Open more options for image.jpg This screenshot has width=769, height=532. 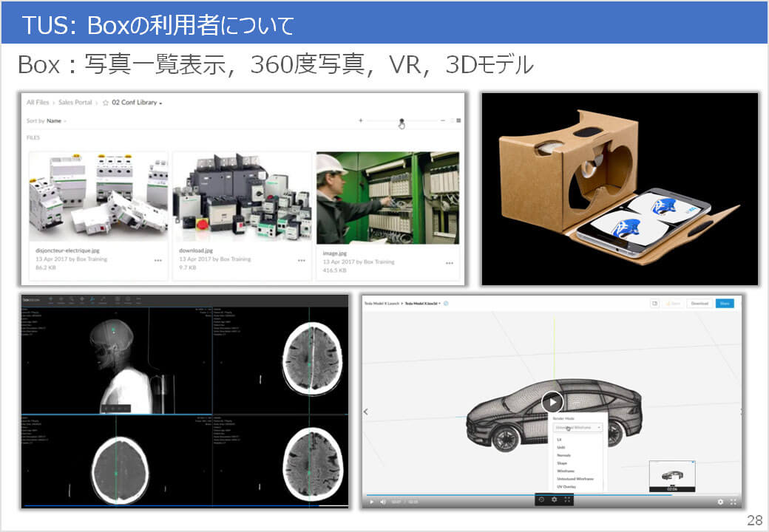449,263
